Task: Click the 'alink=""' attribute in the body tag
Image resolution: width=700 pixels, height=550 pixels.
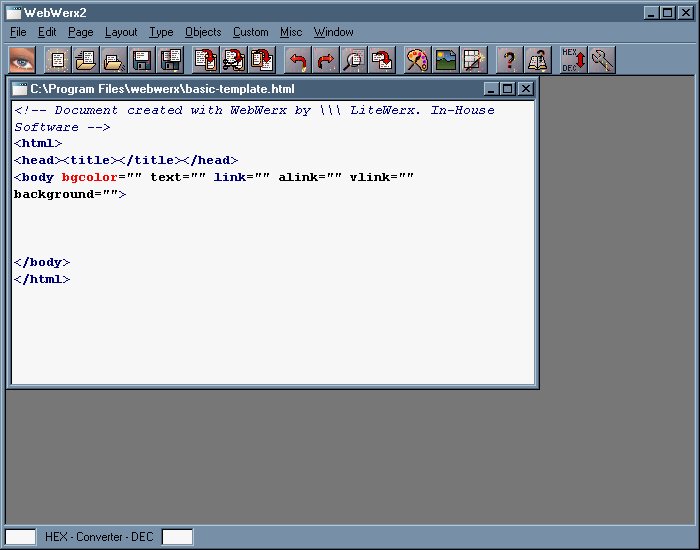Action: pos(310,177)
